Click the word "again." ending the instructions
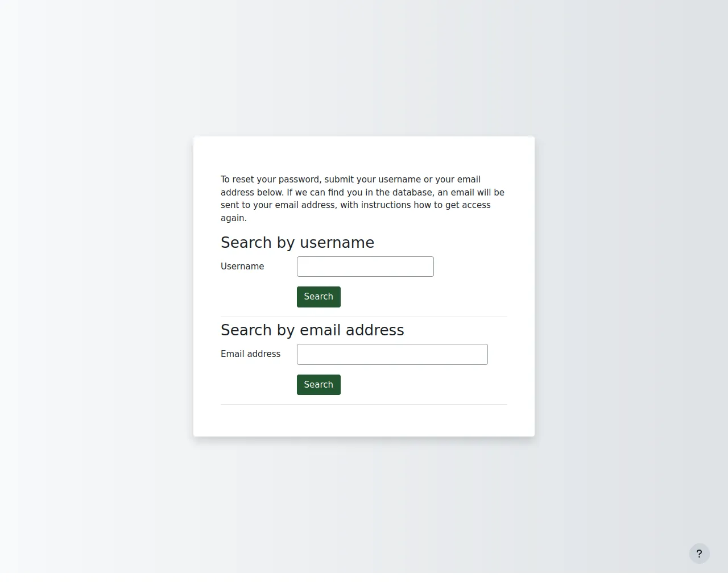The image size is (728, 582). [x=234, y=218]
